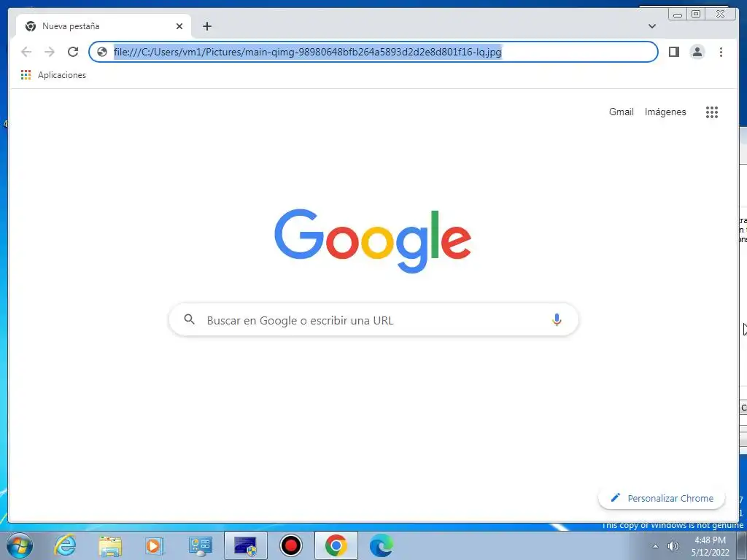
Task: Launch Microsoft Edge from the taskbar
Action: click(382, 545)
